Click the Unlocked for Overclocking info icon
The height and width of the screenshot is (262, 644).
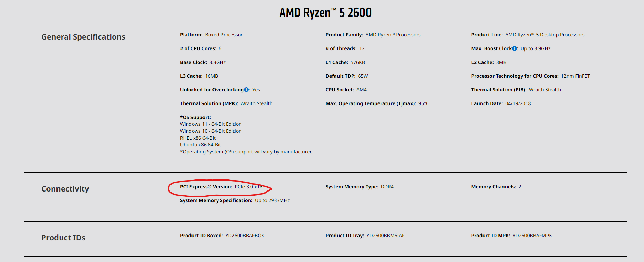coord(246,90)
